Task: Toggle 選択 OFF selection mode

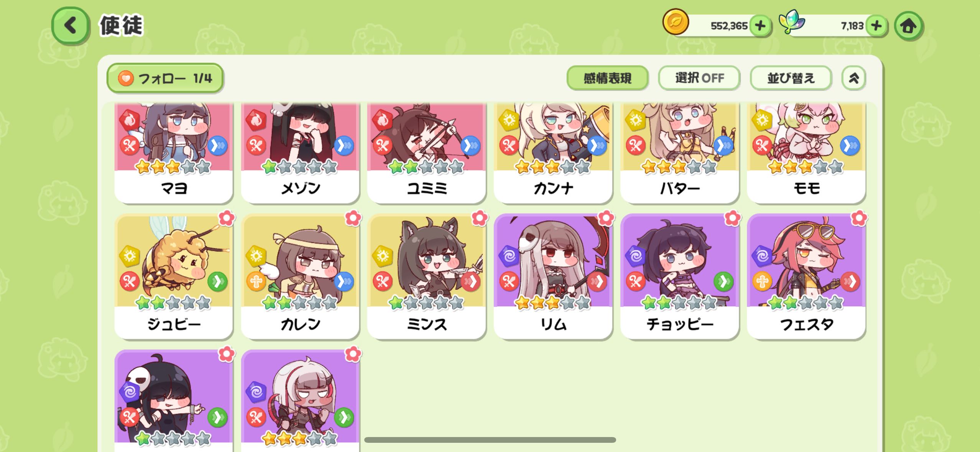Action: coord(699,78)
